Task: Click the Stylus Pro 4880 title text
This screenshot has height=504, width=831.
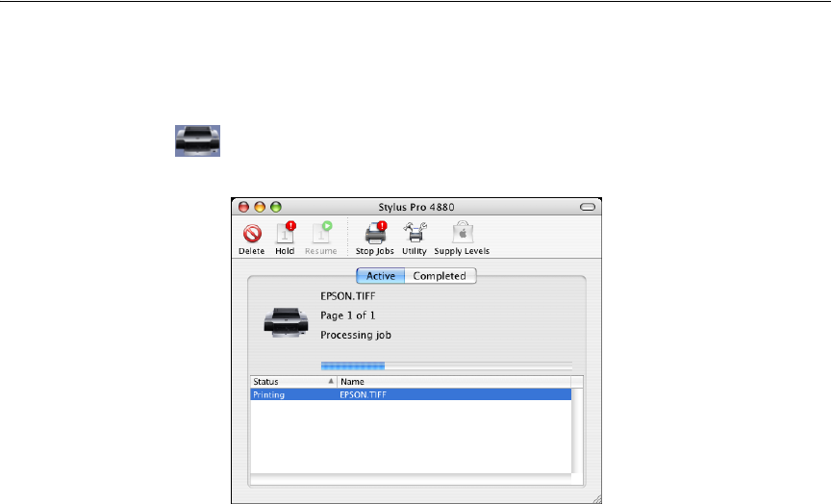Action: pyautogui.click(x=416, y=207)
